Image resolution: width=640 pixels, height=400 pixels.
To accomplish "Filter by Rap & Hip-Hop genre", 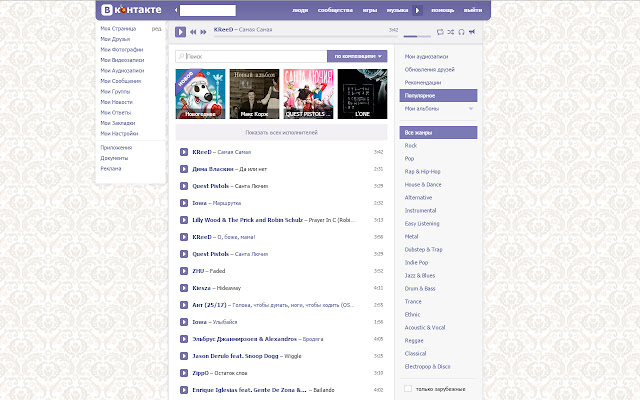I will (422, 171).
